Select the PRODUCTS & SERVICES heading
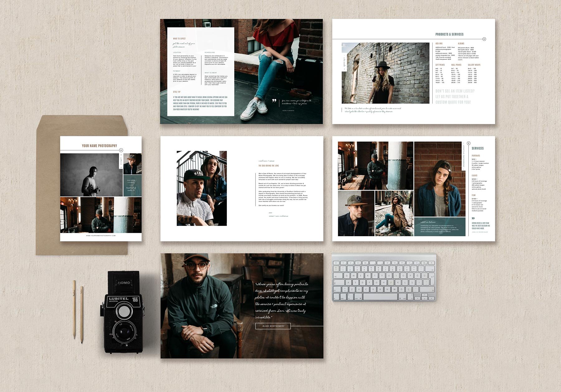The height and width of the screenshot is (392, 561). pos(449,34)
